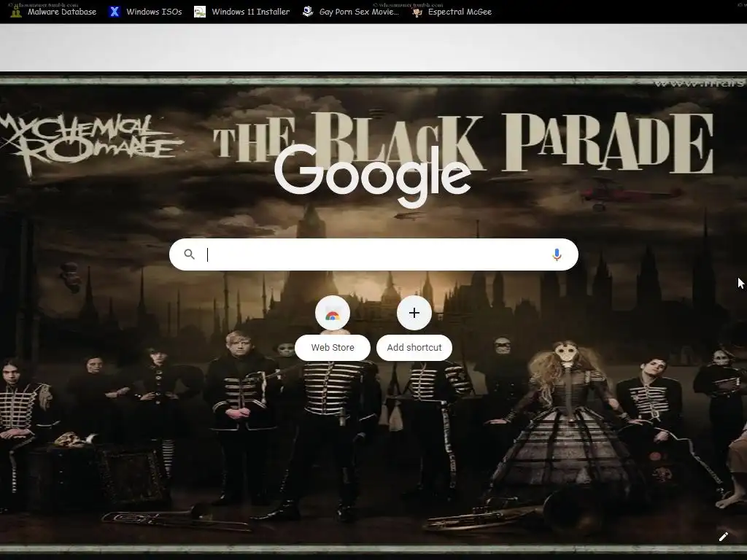Click the Google logo
This screenshot has width=747, height=560.
(x=373, y=175)
